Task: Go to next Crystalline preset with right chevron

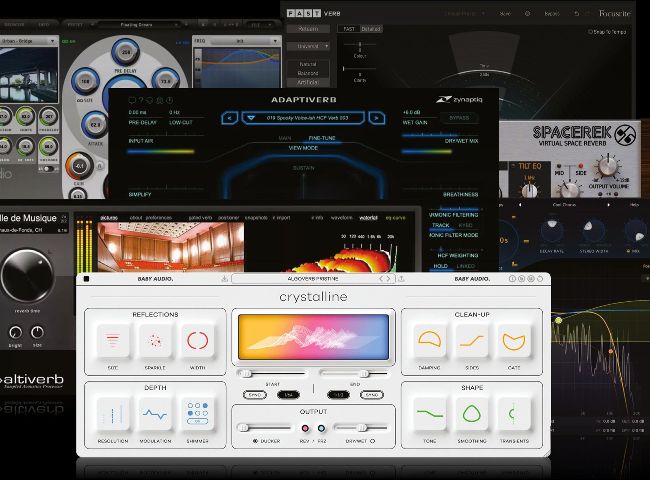Action: [390, 279]
